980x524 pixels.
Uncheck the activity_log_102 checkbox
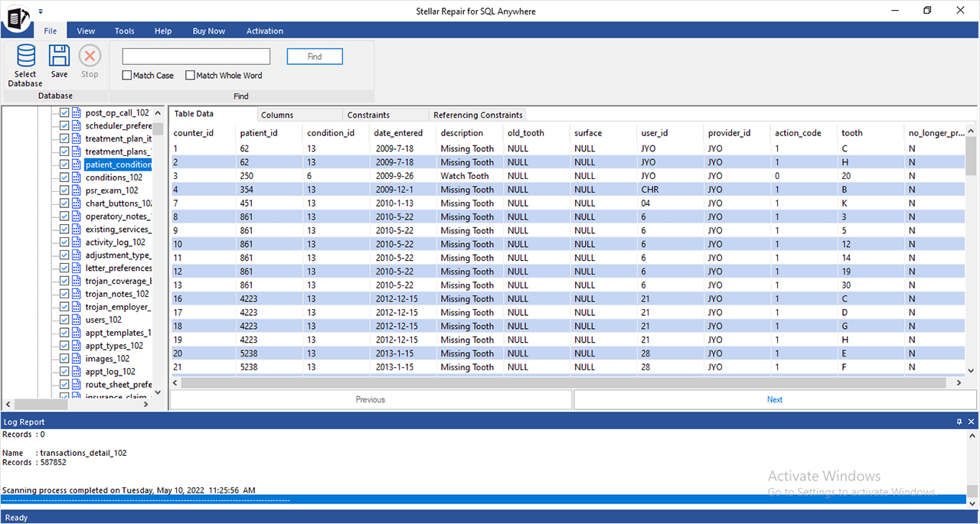click(x=64, y=242)
